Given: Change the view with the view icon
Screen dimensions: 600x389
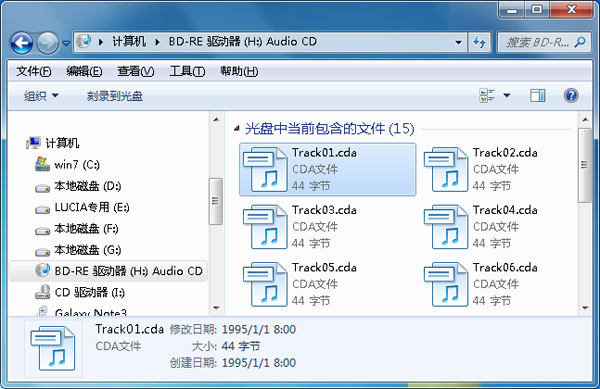Looking at the screenshot, I should tap(487, 96).
